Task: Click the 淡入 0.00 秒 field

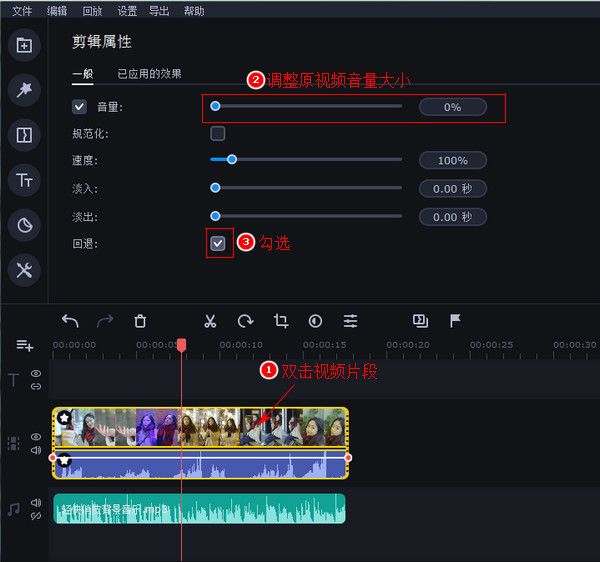Action: coord(453,189)
